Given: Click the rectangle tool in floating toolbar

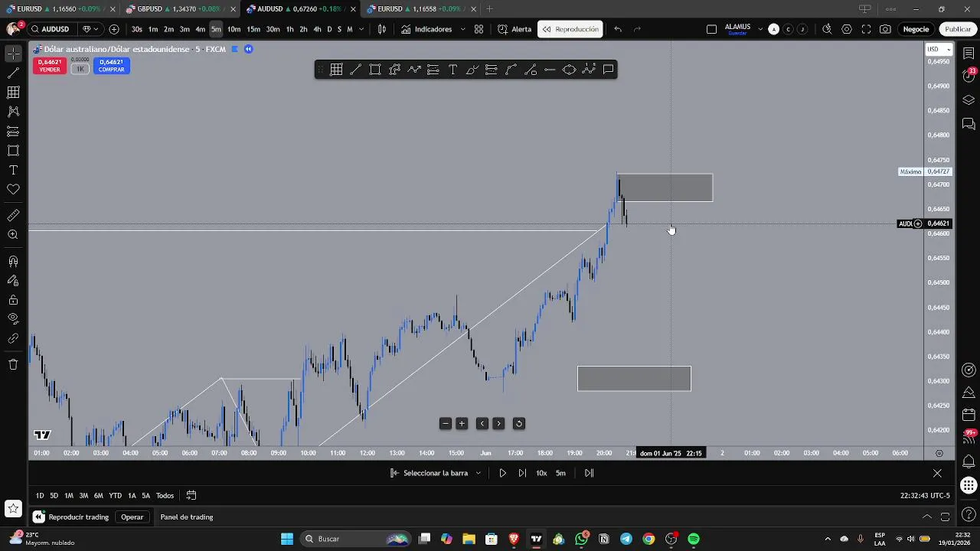Looking at the screenshot, I should [x=375, y=70].
